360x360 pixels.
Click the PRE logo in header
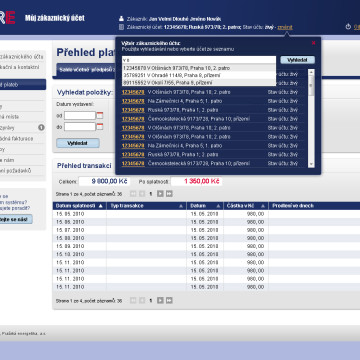8,19
